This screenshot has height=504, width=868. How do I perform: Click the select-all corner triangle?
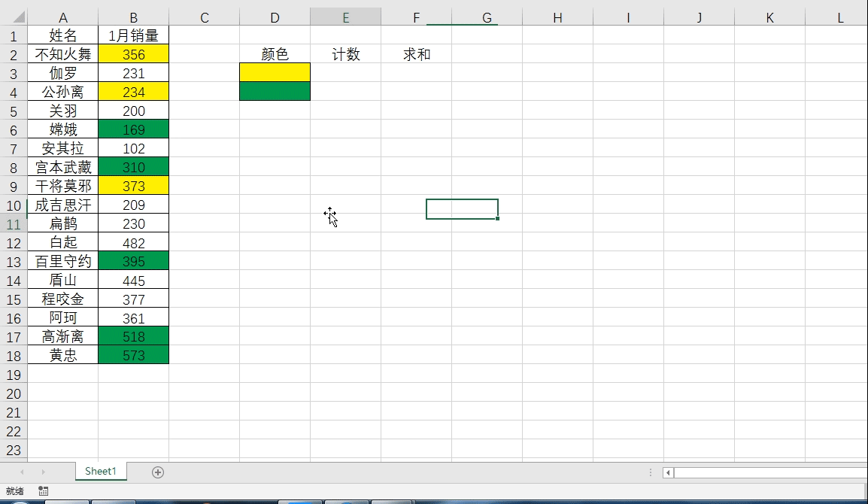[20, 17]
